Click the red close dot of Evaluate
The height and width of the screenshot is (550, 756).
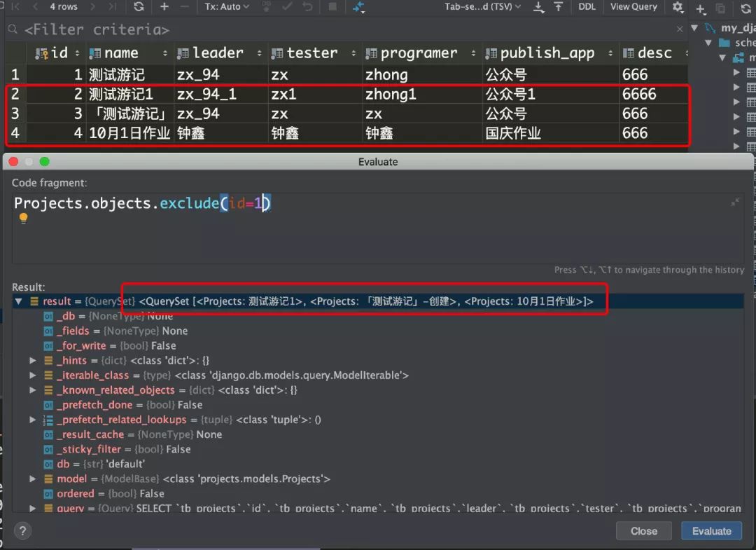(x=13, y=162)
